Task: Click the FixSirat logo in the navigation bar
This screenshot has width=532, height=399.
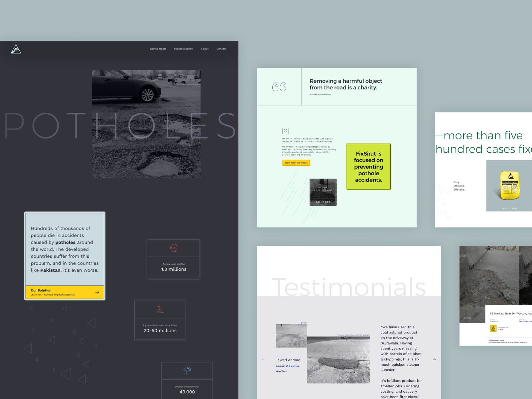Action: 16,49
